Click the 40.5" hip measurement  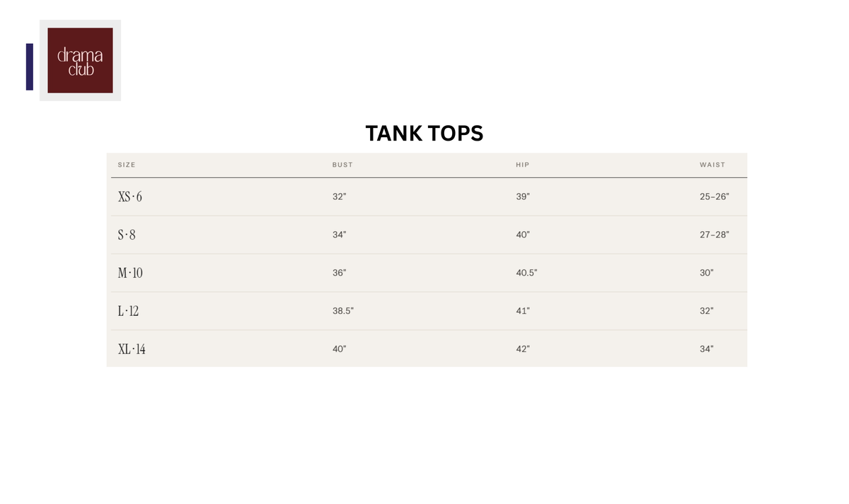(x=527, y=273)
